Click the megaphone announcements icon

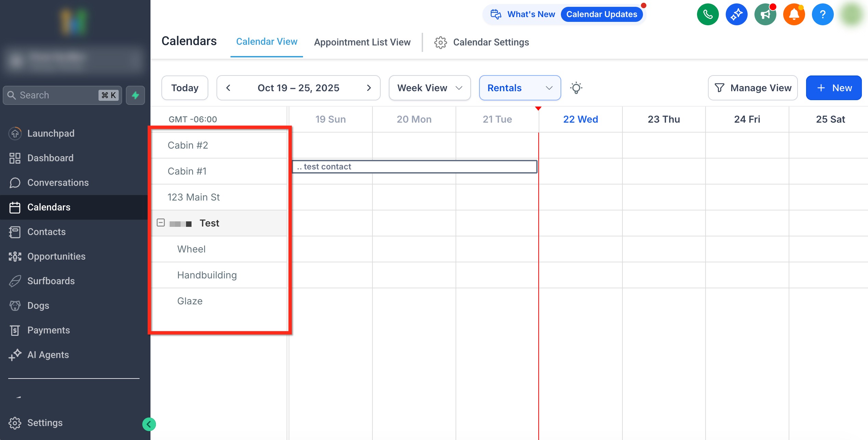[765, 14]
